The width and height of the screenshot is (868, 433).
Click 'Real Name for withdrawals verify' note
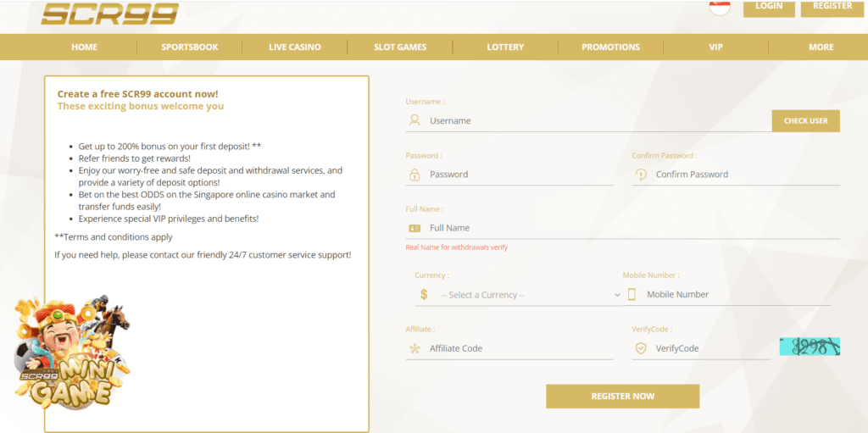[457, 247]
